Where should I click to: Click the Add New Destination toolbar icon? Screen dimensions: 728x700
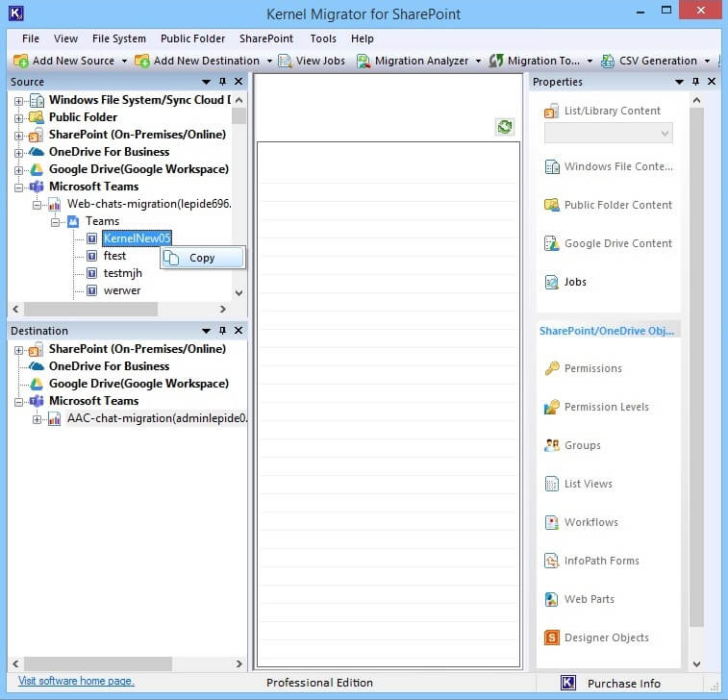(x=142, y=61)
